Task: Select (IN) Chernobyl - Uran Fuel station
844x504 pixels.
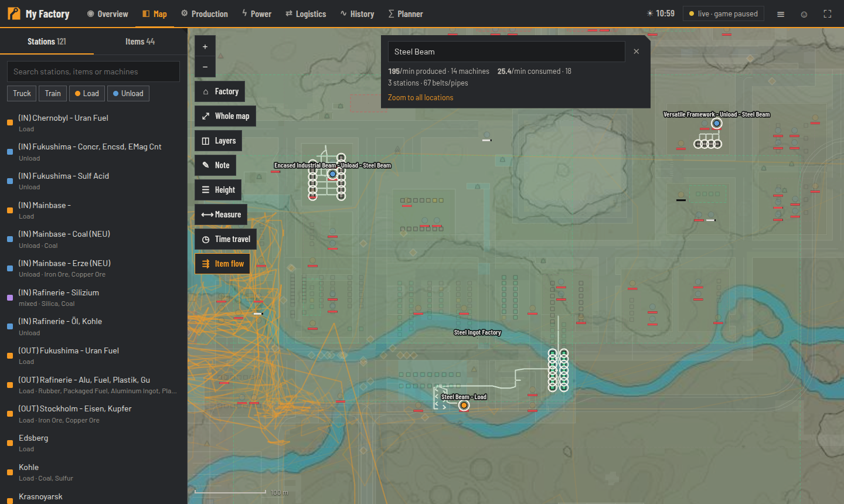Action: point(94,123)
